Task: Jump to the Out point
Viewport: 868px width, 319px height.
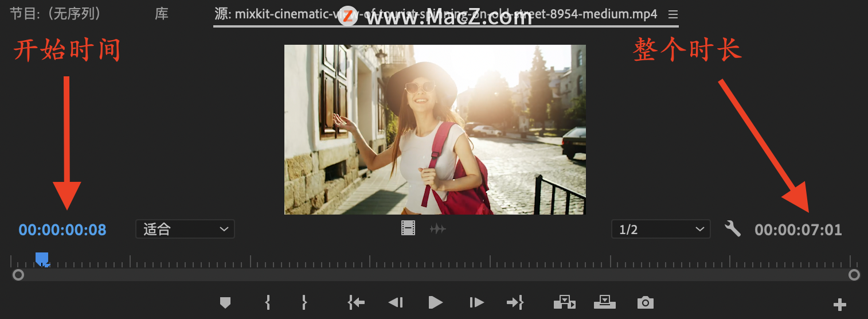Action: click(515, 302)
